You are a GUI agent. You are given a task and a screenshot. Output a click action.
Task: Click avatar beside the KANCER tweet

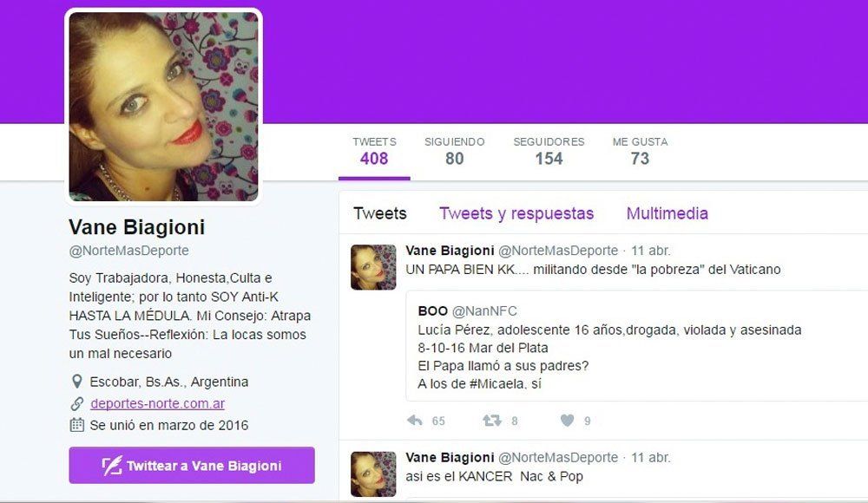point(373,474)
